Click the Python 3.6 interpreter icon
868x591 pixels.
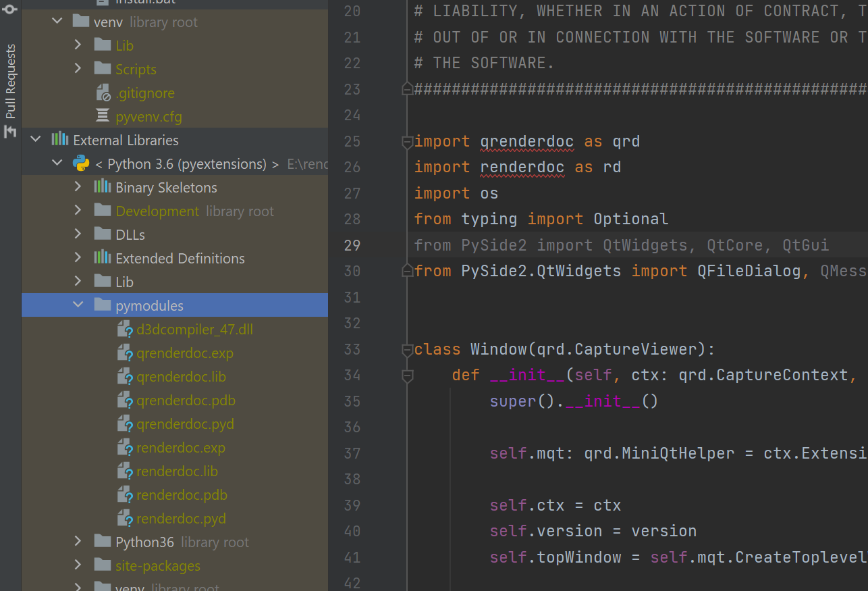click(x=81, y=163)
